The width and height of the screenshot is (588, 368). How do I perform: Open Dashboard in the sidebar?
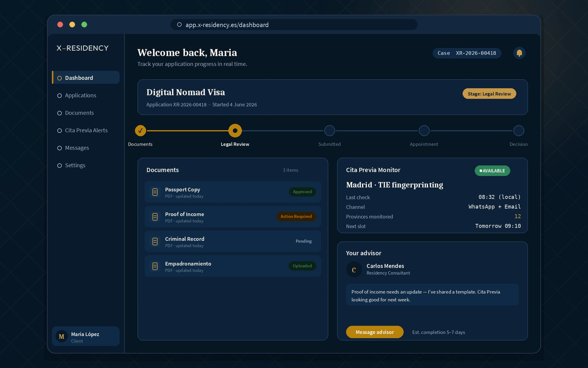tap(86, 78)
